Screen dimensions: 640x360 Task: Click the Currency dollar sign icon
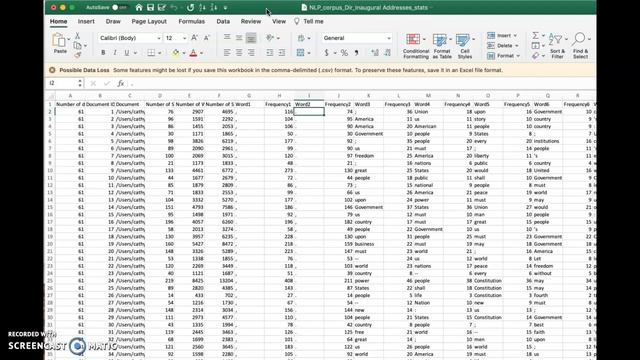(x=327, y=53)
